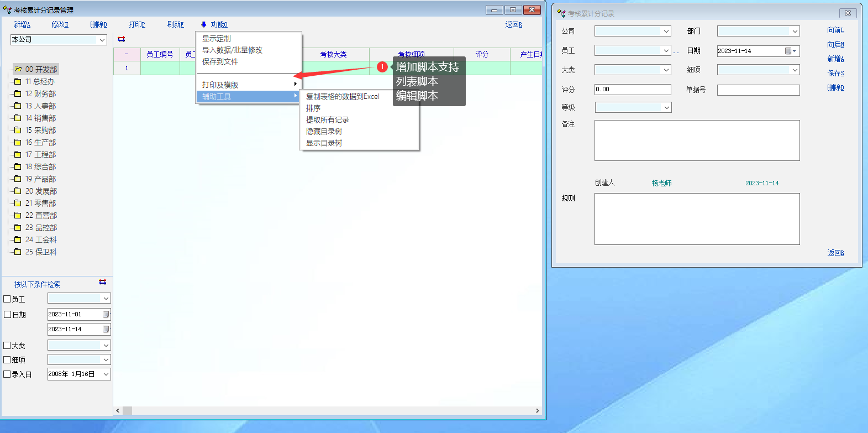This screenshot has width=868, height=433.
Task: Choose the 隐藏目录树 menu entry
Action: (x=324, y=132)
